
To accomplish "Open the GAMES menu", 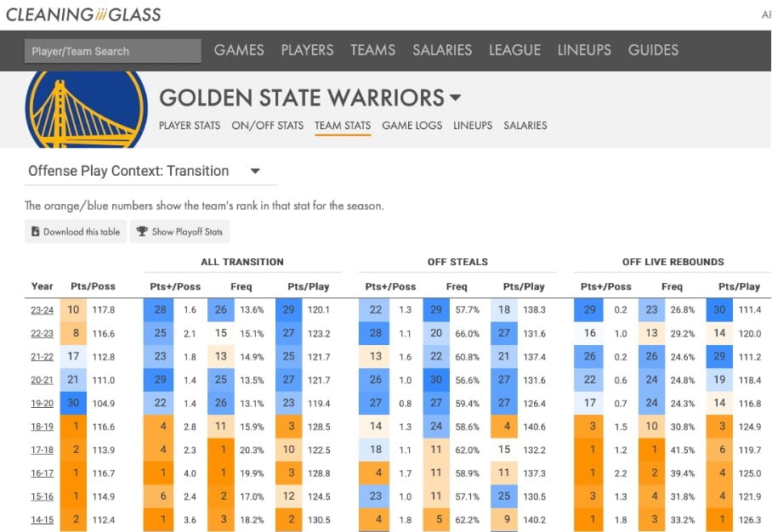I will click(x=239, y=50).
